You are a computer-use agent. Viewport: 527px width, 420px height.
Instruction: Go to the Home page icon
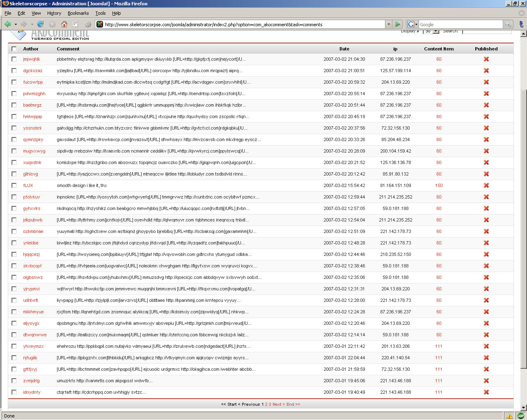[64, 24]
